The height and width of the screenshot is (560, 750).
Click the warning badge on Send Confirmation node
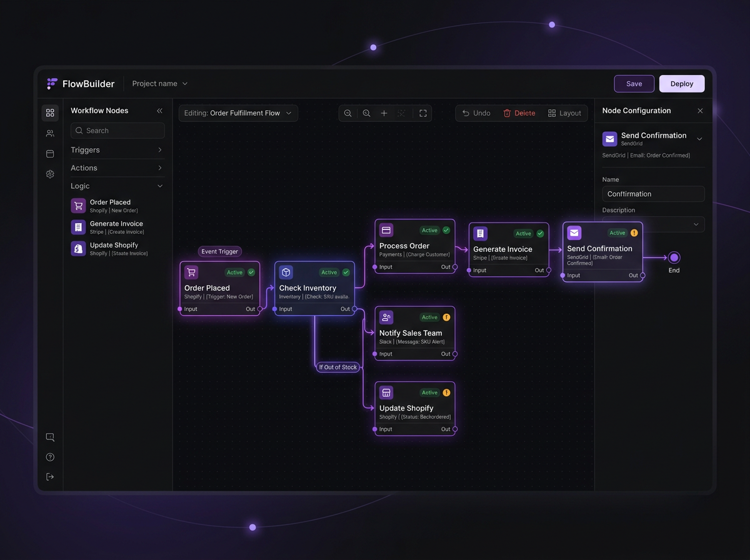634,233
